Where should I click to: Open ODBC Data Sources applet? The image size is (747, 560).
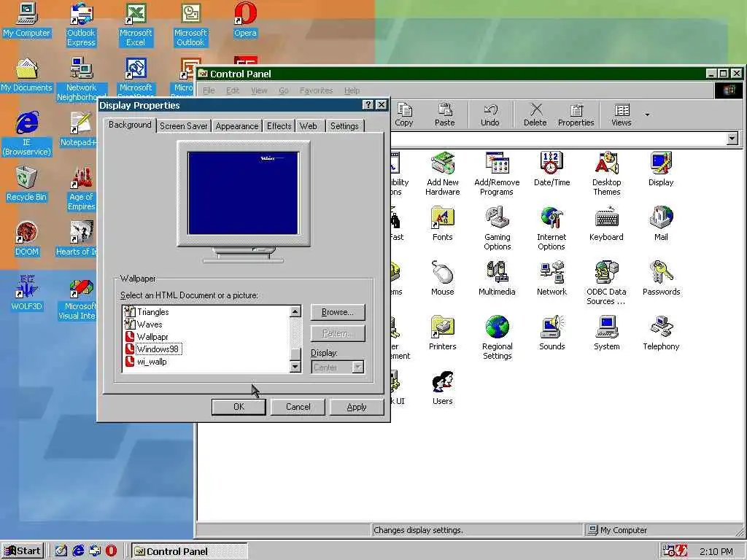pos(606,283)
